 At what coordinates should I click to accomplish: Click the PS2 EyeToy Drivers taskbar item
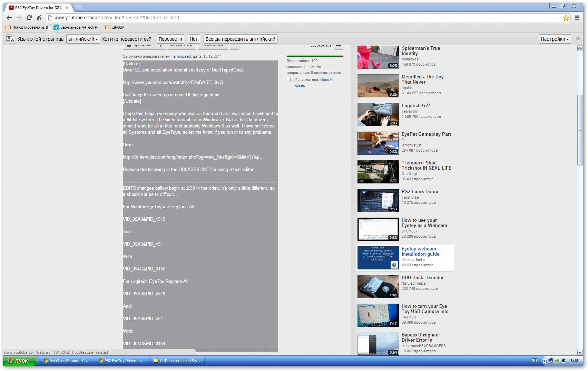[121, 361]
